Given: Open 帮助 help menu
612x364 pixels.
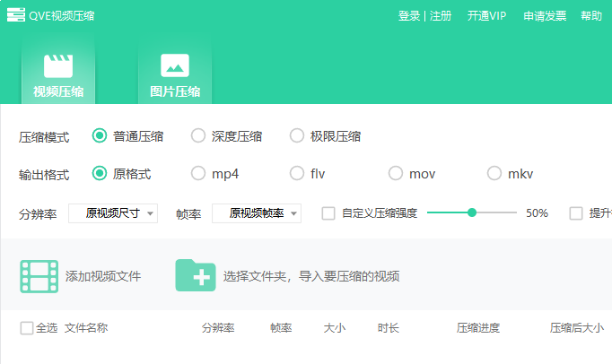Looking at the screenshot, I should tap(591, 16).
